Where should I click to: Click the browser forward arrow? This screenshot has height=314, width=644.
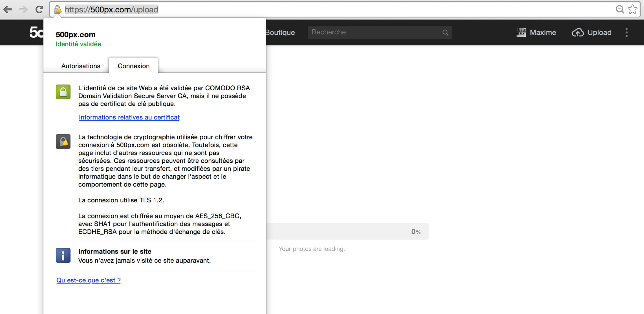point(23,10)
